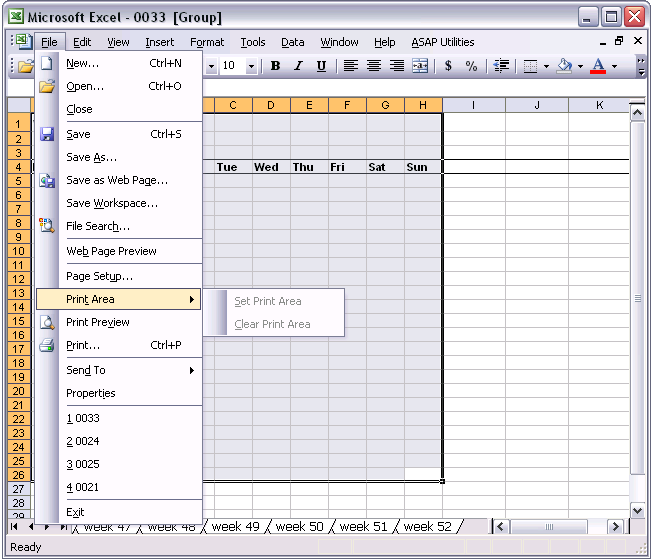
Task: Expand the Font Color dropdown arrow
Action: 614,66
